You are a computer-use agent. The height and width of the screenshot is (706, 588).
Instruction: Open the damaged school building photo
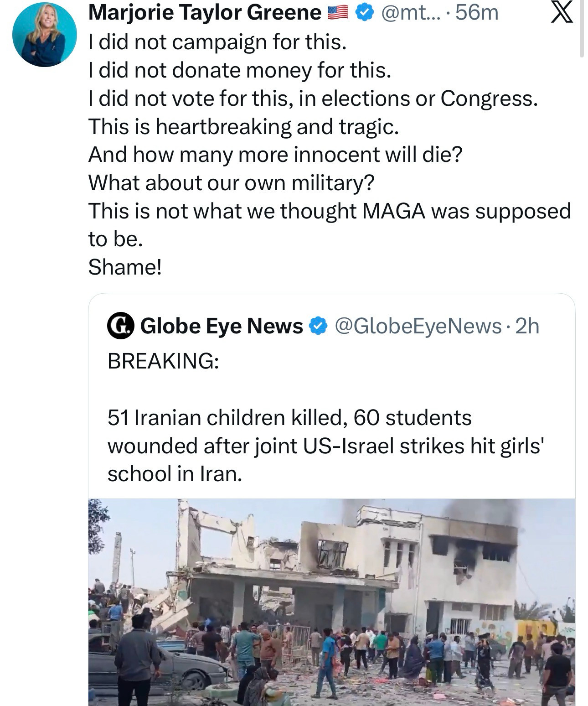tap(331, 602)
